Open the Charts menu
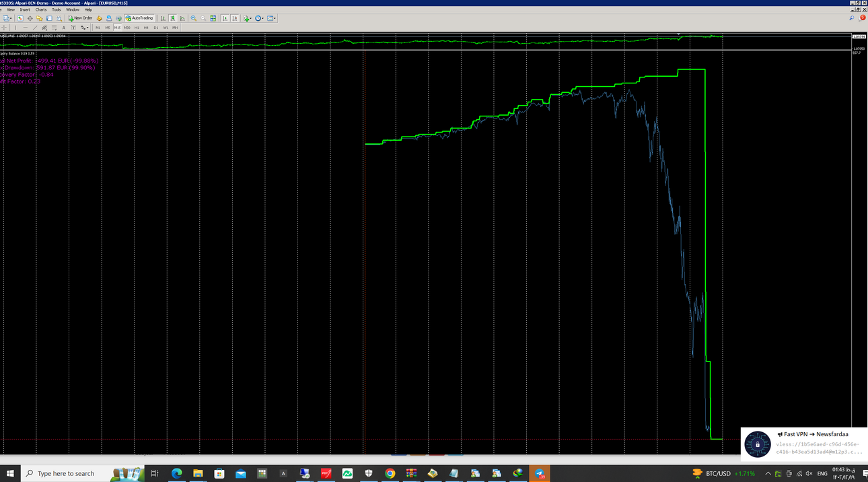Viewport: 868px width, 482px height. 41,9
